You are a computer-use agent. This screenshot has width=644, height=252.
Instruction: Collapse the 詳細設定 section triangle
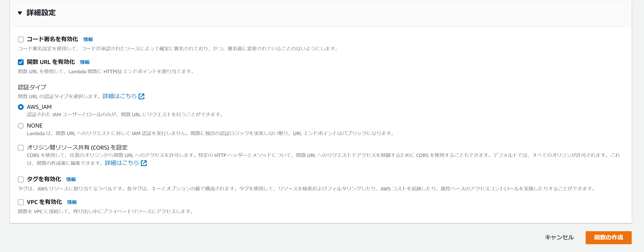click(x=20, y=13)
